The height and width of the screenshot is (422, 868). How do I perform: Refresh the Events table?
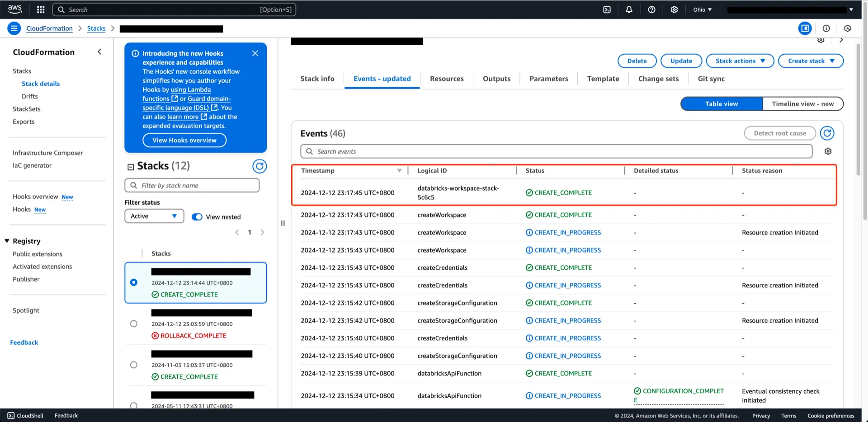[827, 133]
